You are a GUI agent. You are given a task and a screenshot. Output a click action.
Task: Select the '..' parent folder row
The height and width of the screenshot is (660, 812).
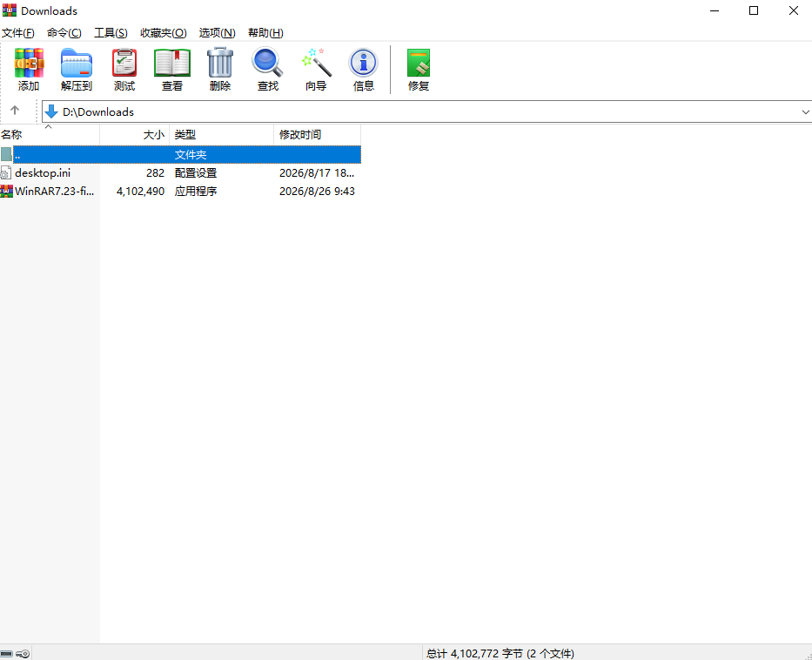pos(181,154)
